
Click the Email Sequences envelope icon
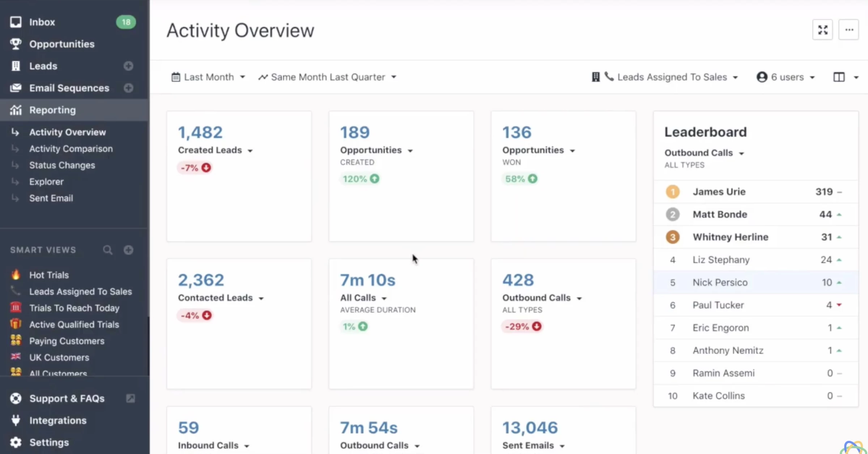(16, 88)
